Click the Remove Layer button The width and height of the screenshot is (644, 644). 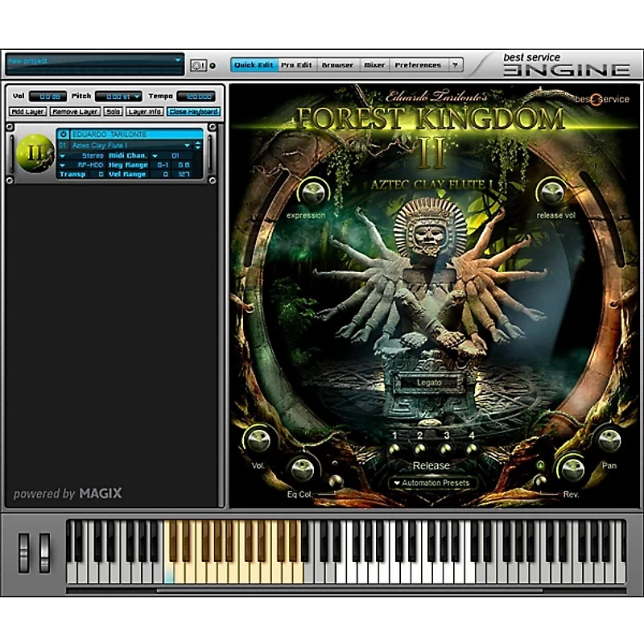point(75,112)
